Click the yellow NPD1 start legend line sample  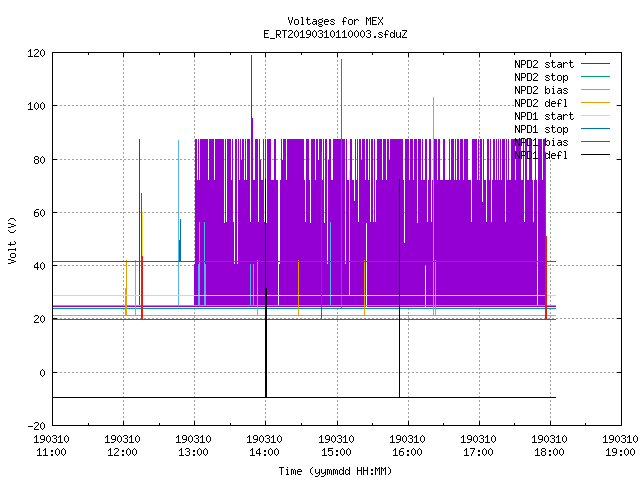point(595,116)
